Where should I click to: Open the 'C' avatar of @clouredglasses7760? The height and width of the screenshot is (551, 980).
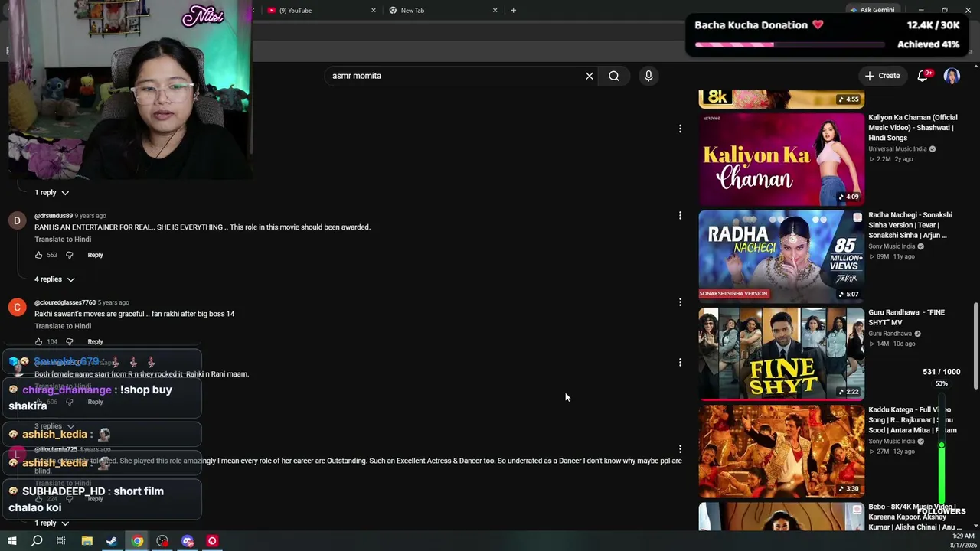pos(17,308)
